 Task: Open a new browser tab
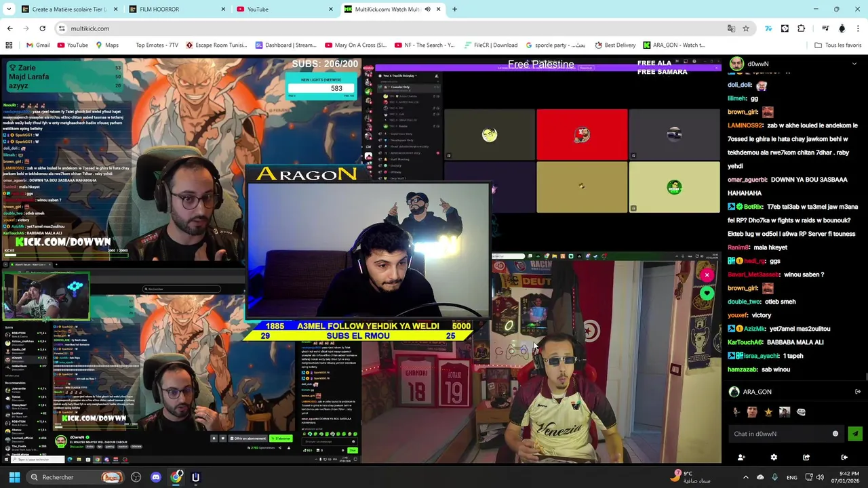coord(454,9)
